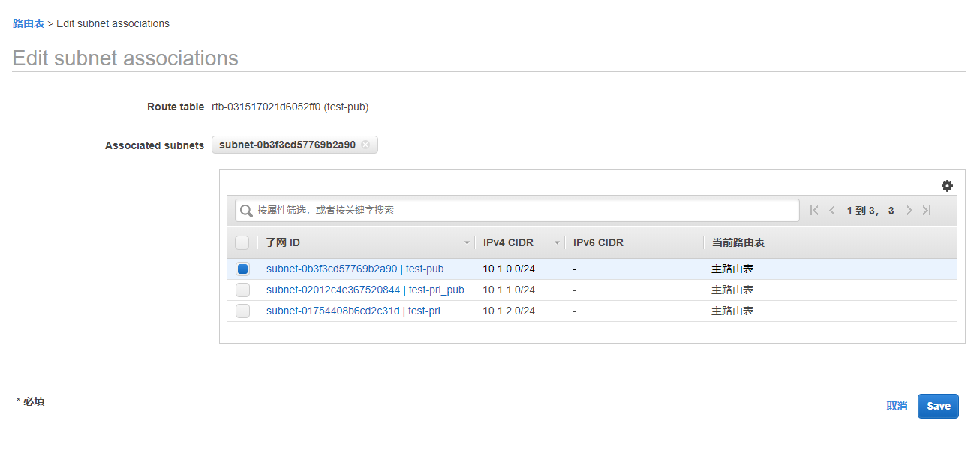Check the test-pri_pub subnet checkbox

pos(242,289)
